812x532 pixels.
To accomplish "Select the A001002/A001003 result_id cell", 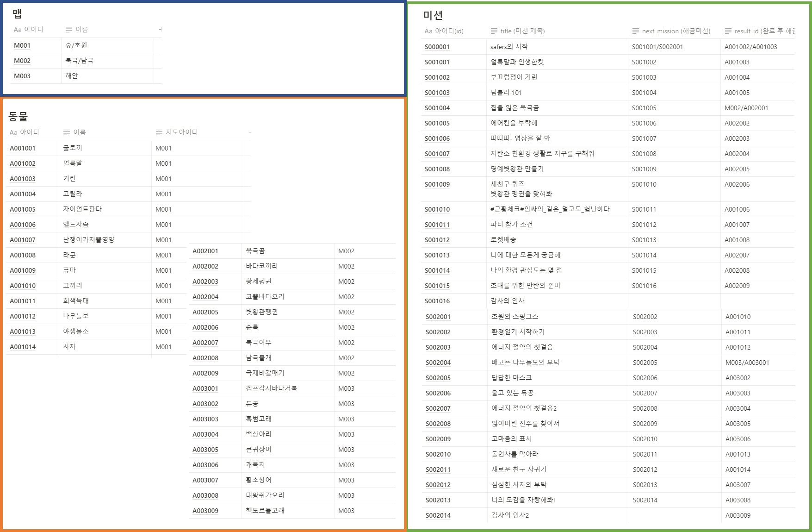I will (x=757, y=47).
